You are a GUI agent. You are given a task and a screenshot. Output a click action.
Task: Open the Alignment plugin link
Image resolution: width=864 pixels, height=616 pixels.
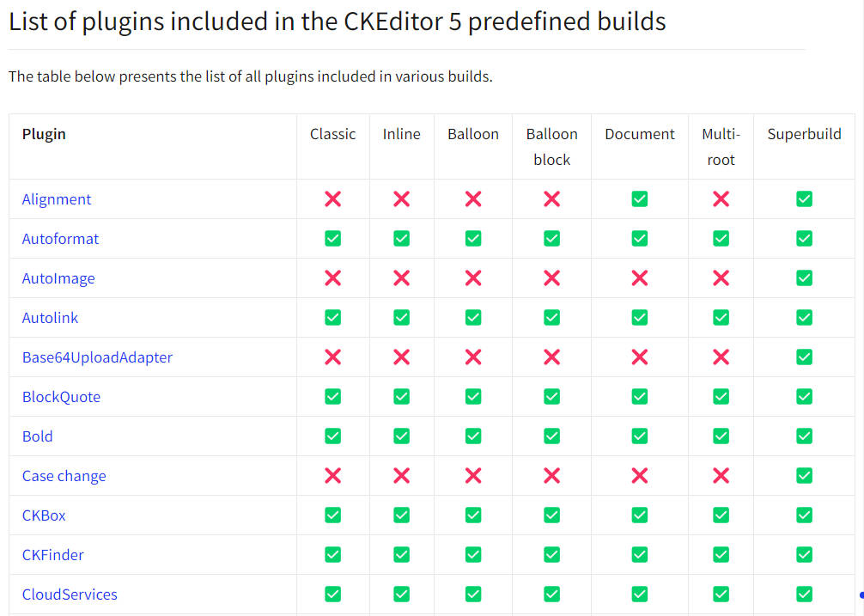click(x=56, y=199)
